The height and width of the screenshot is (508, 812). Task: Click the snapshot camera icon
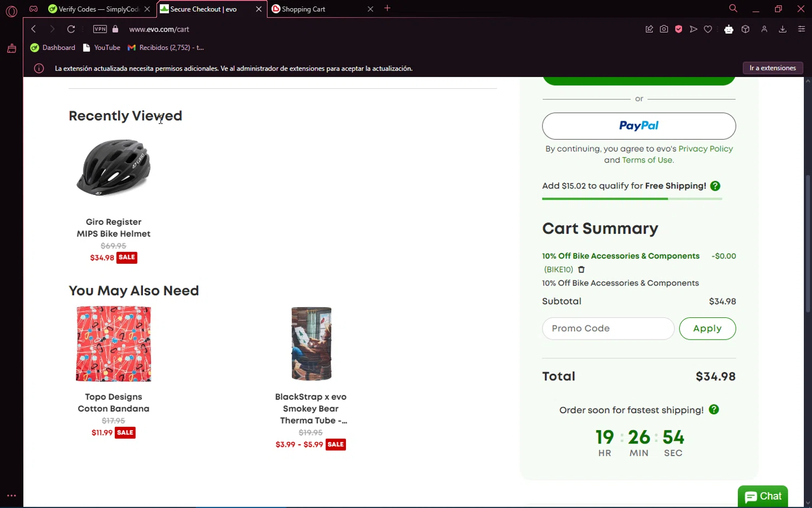(664, 29)
